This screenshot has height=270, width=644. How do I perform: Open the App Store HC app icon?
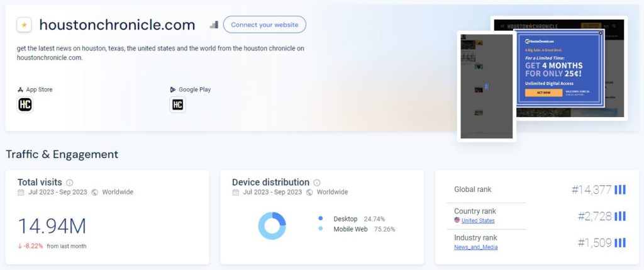click(x=25, y=105)
